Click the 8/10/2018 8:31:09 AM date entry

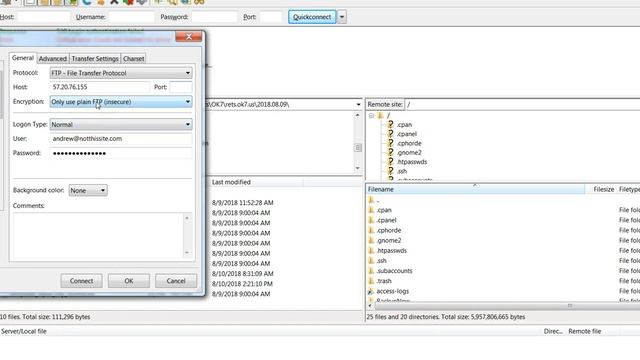[x=242, y=273]
